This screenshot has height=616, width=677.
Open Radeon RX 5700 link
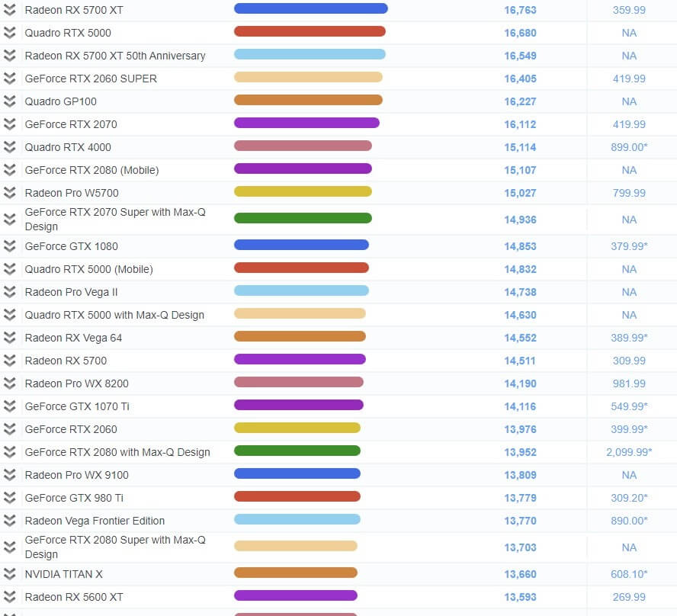tap(66, 361)
